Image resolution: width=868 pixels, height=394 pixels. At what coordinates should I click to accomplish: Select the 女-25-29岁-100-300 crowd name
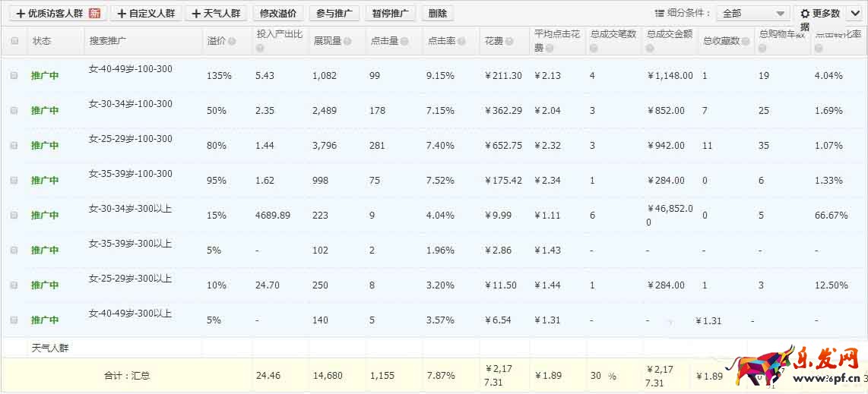click(x=131, y=139)
